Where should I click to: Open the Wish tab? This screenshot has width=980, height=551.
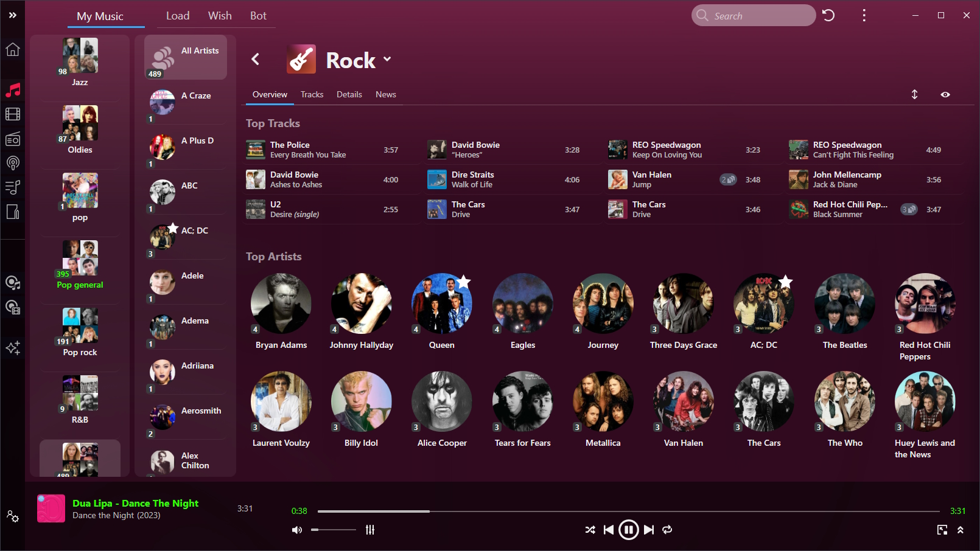click(220, 16)
